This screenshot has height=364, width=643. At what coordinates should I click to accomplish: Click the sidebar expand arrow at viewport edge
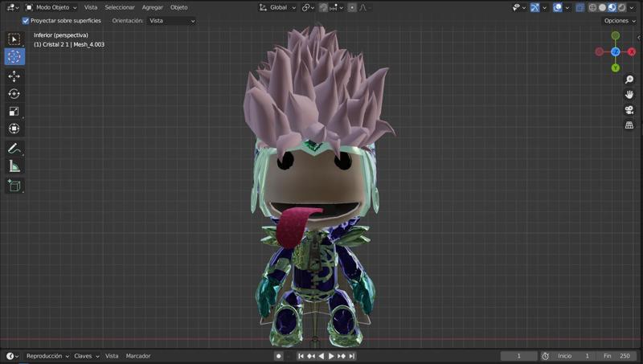[638, 38]
